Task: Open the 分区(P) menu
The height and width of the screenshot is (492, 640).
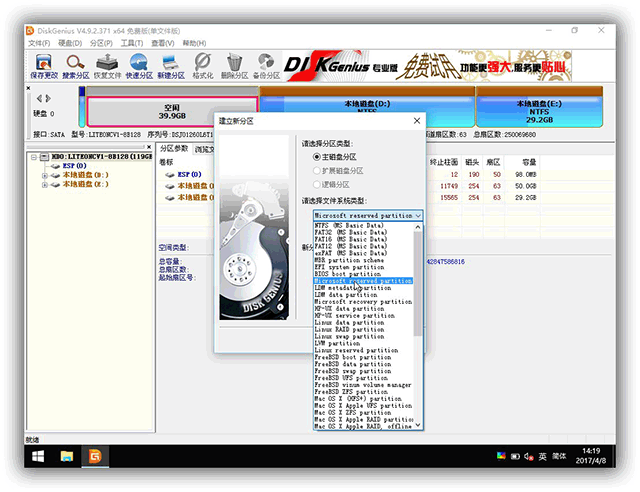Action: tap(101, 43)
